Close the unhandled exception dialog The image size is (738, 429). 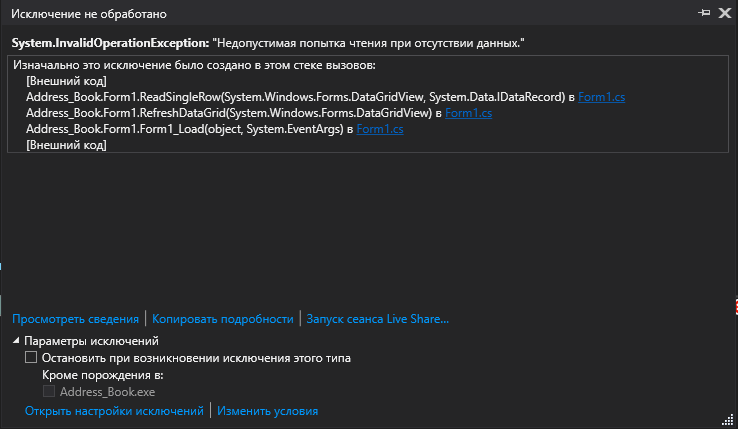coord(722,14)
